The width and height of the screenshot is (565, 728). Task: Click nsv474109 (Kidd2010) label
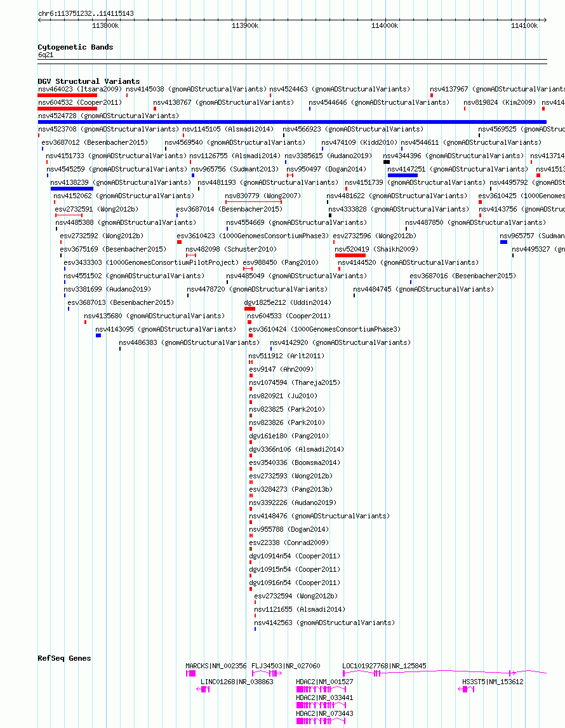pyautogui.click(x=359, y=142)
